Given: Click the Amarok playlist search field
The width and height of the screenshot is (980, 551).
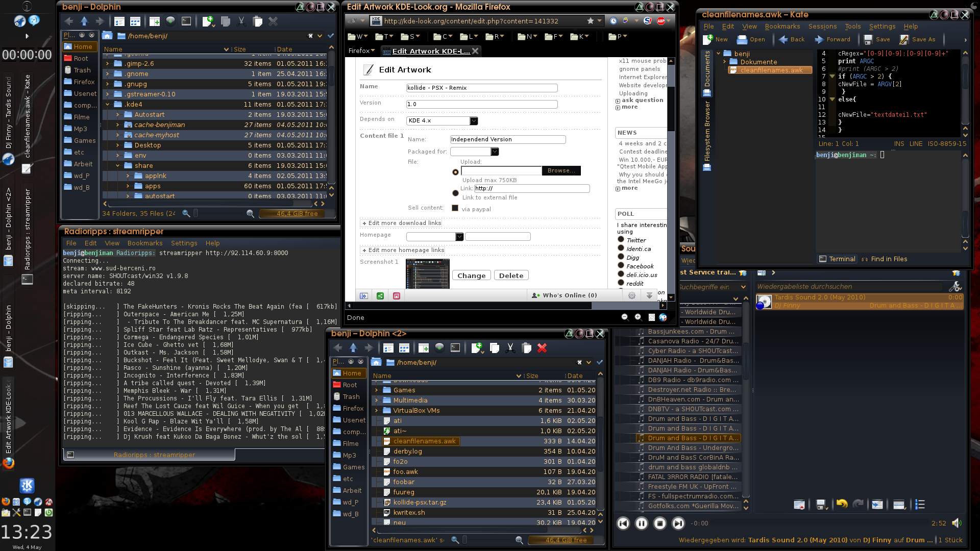Looking at the screenshot, I should click(x=849, y=287).
